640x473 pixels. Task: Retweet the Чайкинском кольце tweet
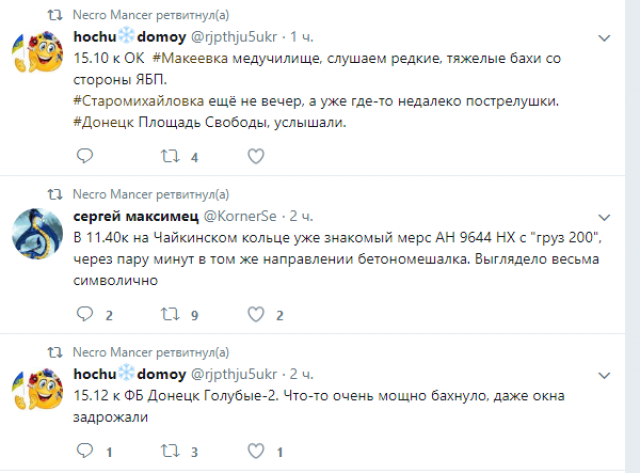[x=170, y=315]
